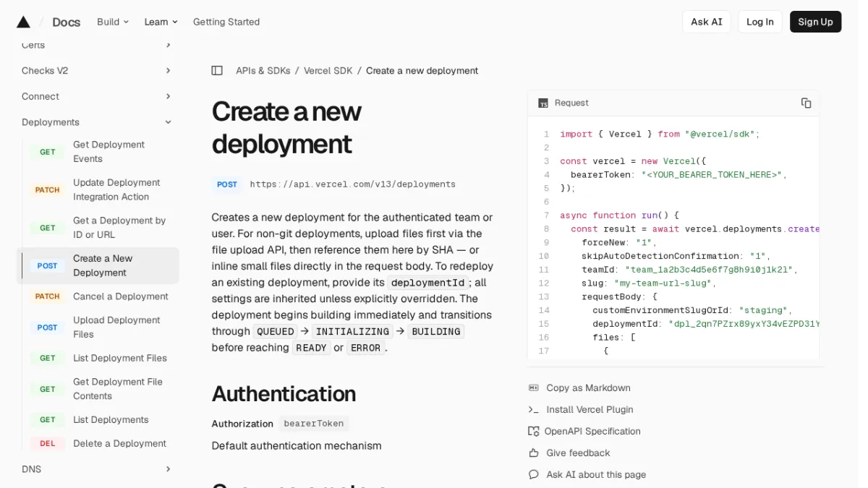The width and height of the screenshot is (868, 488).
Task: Copy the request code with copy icon
Action: pos(806,103)
